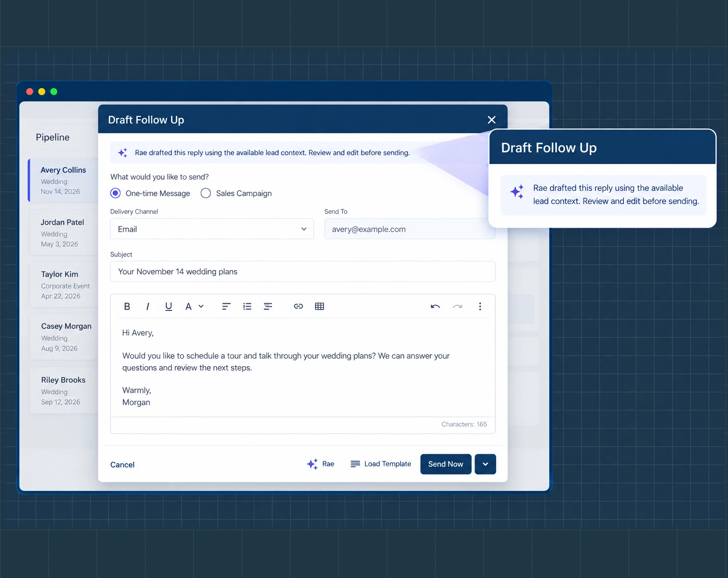Toggle bold formatting in the editor
Image resolution: width=728 pixels, height=578 pixels.
coord(127,307)
